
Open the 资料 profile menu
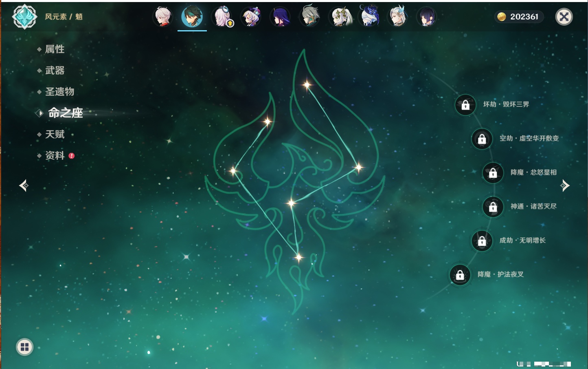[x=55, y=155]
